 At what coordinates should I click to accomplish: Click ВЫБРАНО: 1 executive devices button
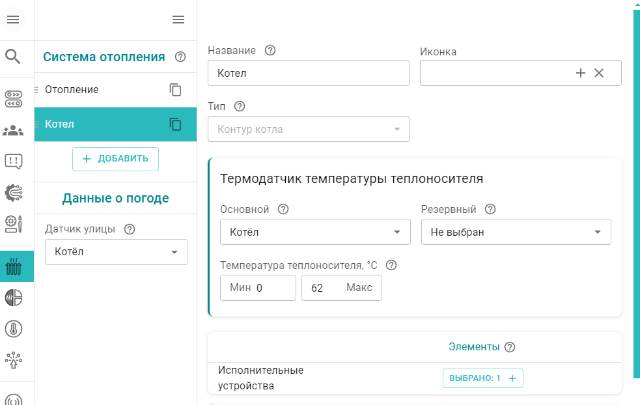(x=483, y=378)
